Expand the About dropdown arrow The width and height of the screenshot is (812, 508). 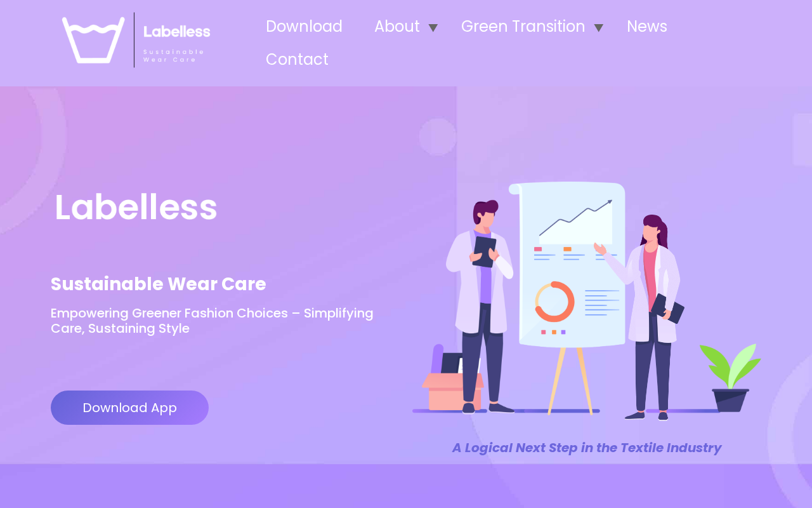click(433, 27)
